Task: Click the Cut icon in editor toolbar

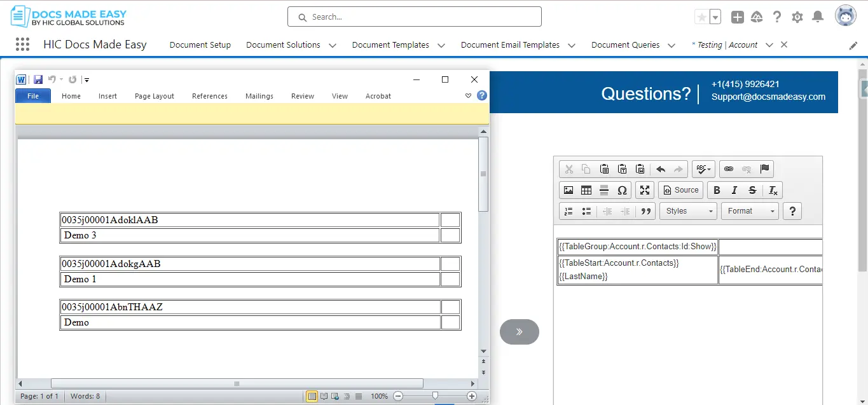Action: tap(569, 169)
